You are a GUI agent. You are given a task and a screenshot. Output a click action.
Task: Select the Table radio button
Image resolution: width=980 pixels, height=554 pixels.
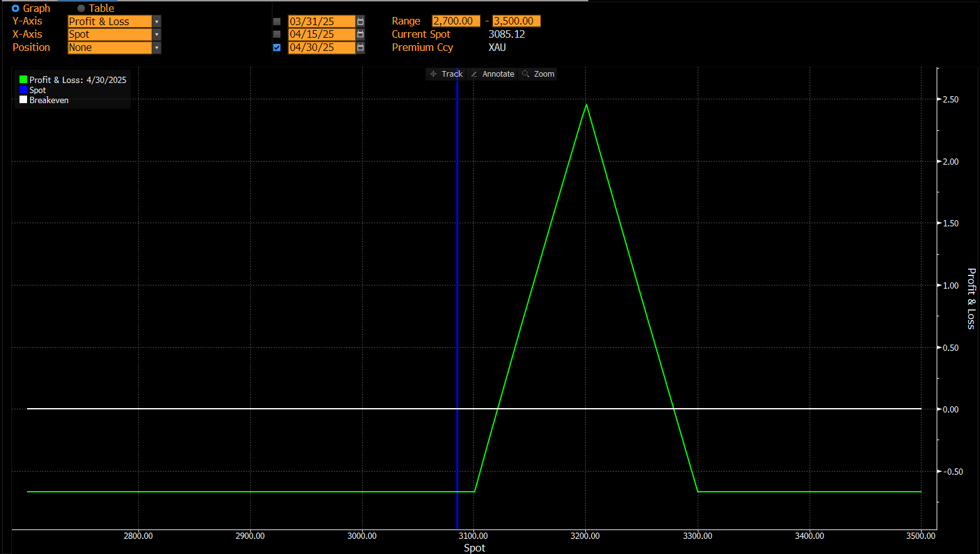tap(81, 8)
